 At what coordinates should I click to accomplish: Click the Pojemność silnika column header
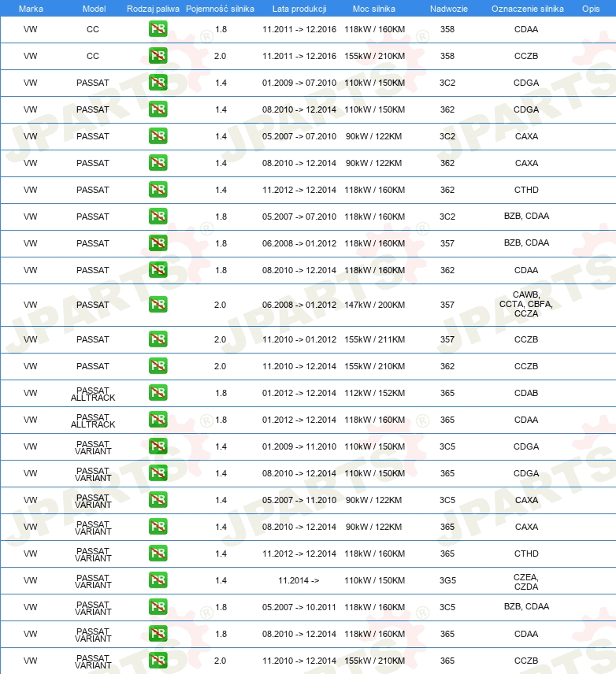(220, 9)
